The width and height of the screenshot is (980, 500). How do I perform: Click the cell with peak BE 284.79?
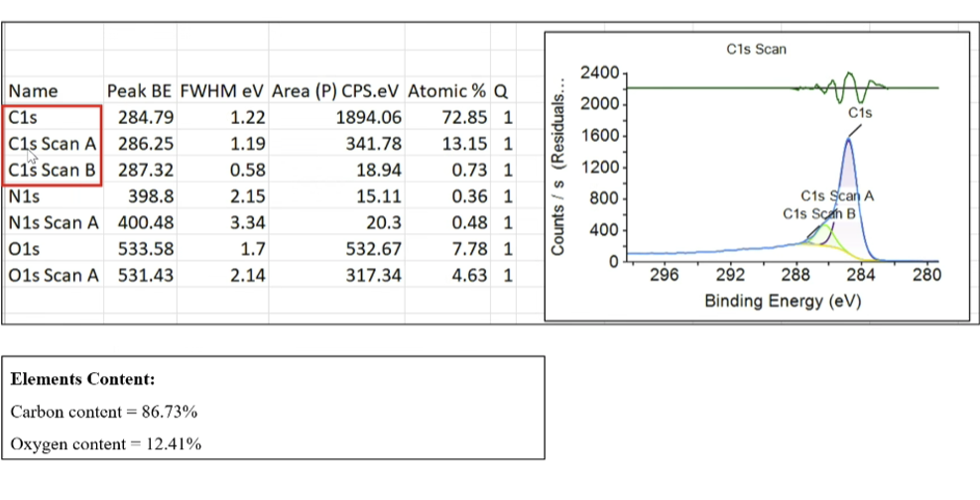147,118
